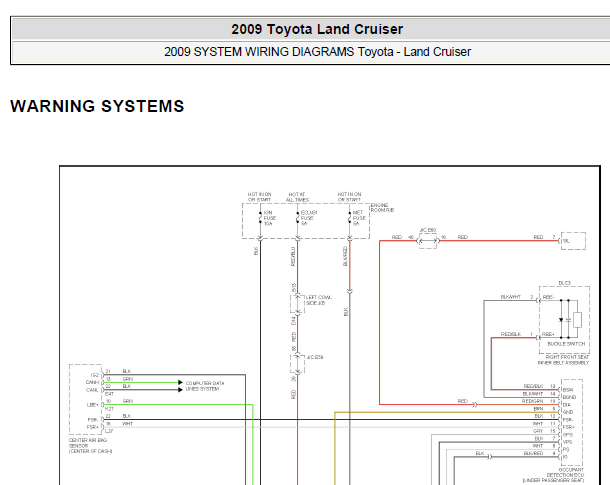The image size is (610, 485).
Task: Click the "2009 Toyota Land Cruiser" title
Action: tap(317, 29)
